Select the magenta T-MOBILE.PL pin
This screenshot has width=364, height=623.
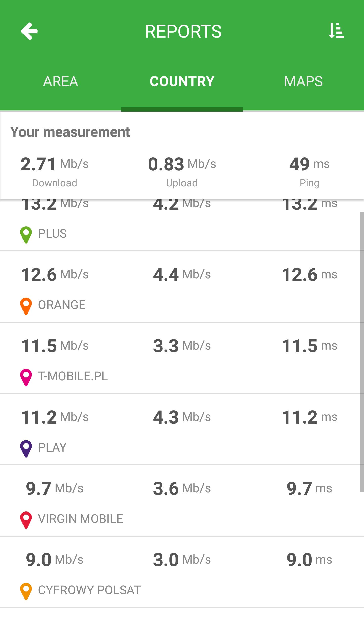click(x=26, y=377)
